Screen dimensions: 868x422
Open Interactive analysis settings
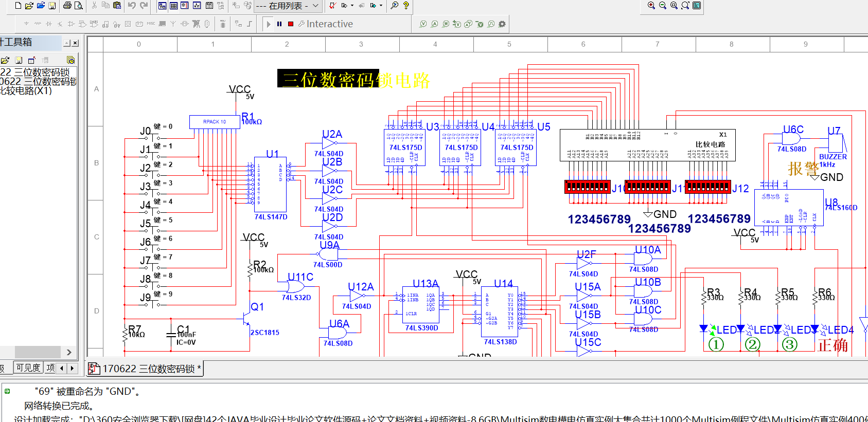click(x=326, y=24)
